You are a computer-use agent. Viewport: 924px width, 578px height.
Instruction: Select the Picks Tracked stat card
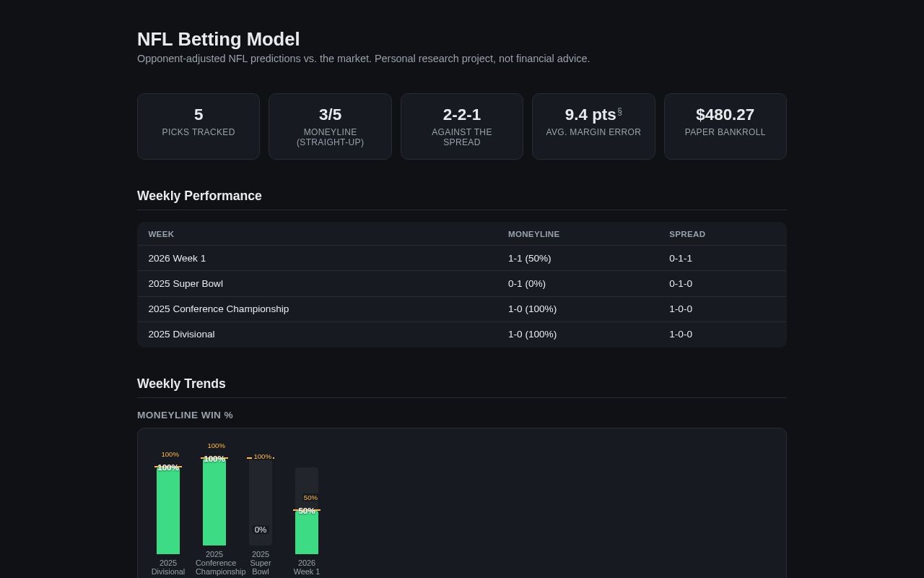199,126
